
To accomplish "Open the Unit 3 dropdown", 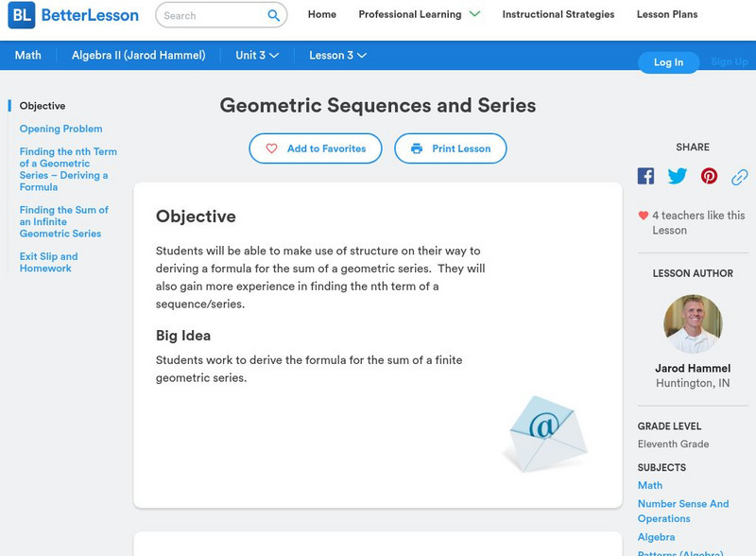I will coord(257,55).
